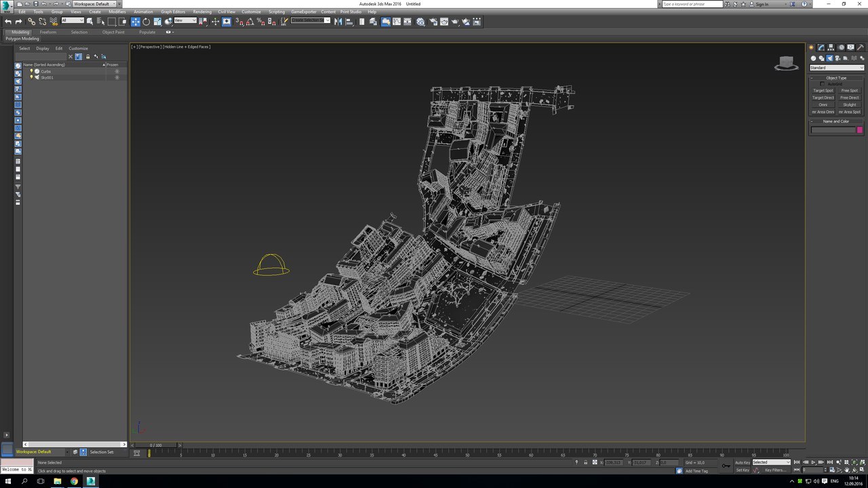Screen dimensions: 868x488
Task: Click the object name field in Name and Color
Action: 833,130
